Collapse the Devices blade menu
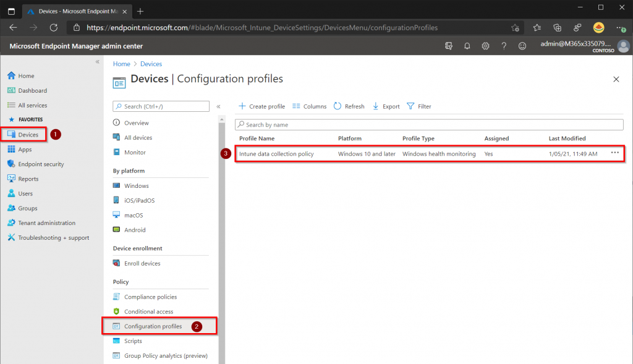The width and height of the screenshot is (633, 364). (x=218, y=106)
